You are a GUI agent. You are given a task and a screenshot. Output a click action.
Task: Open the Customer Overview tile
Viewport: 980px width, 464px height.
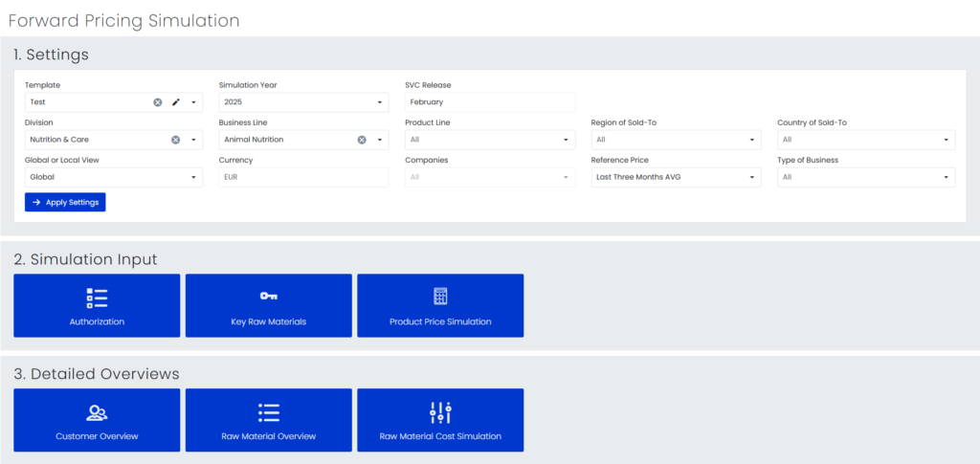97,420
